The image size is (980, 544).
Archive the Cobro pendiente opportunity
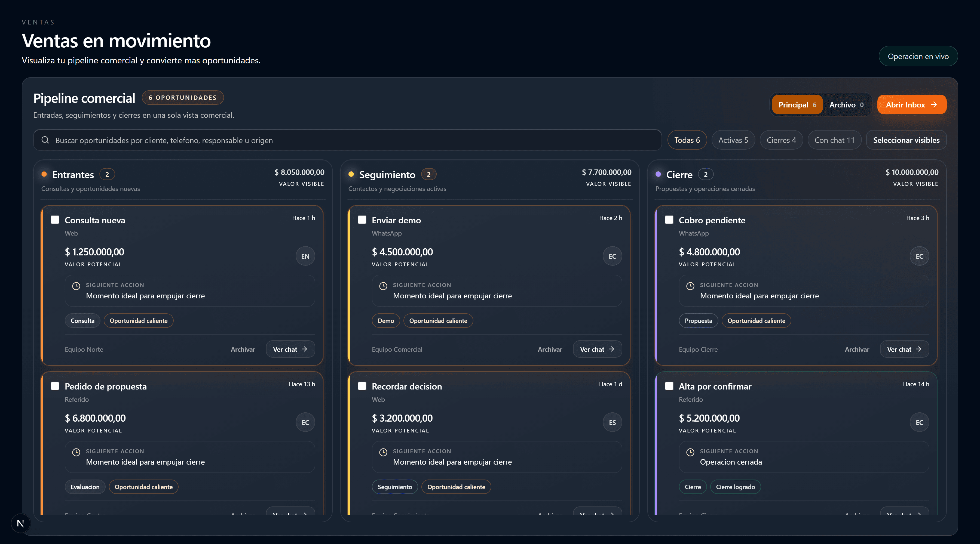tap(857, 349)
